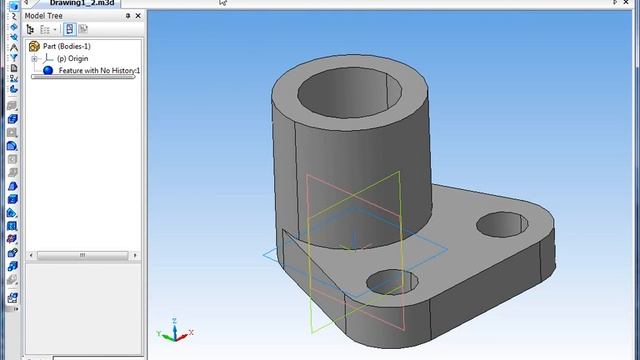Expand the hidden toolbar buttons arrow

click(16, 309)
